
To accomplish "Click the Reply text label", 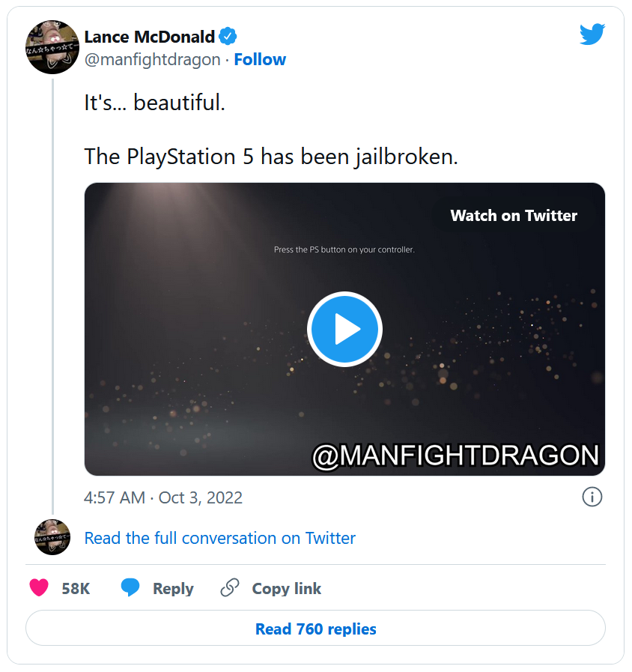I will coord(173,589).
